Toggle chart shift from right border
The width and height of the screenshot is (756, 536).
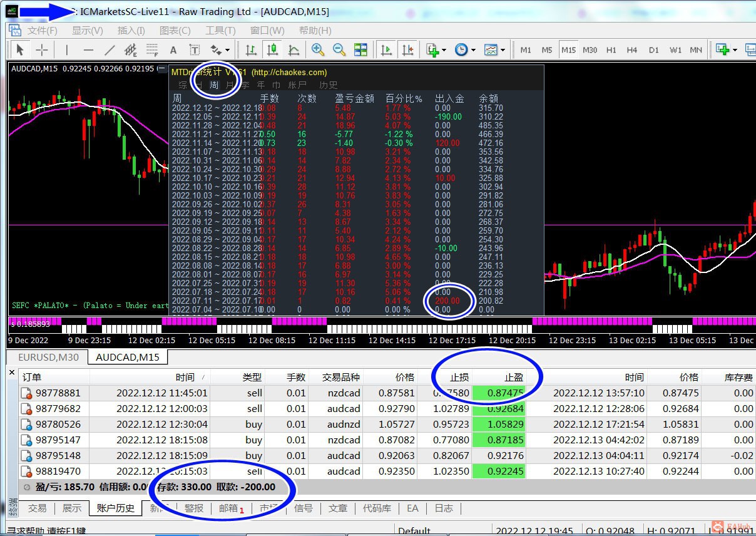pos(408,49)
